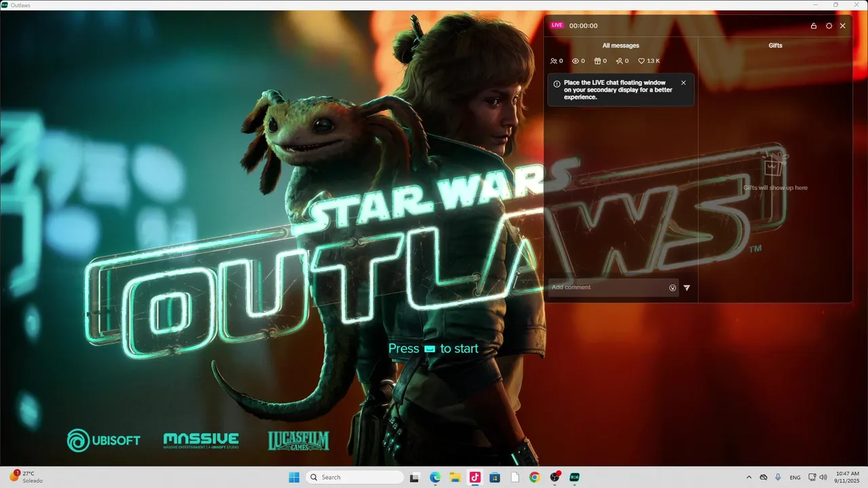Click the Outlaws title bar app icon
Viewport: 868px width, 488px height.
pyautogui.click(x=5, y=5)
